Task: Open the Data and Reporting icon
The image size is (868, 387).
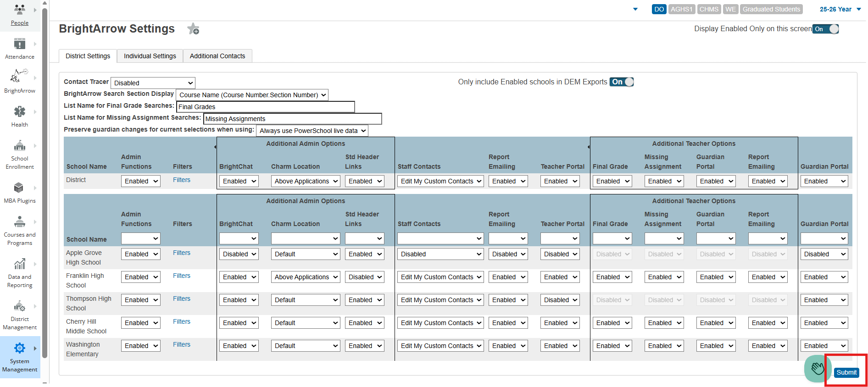Action: coord(20,264)
